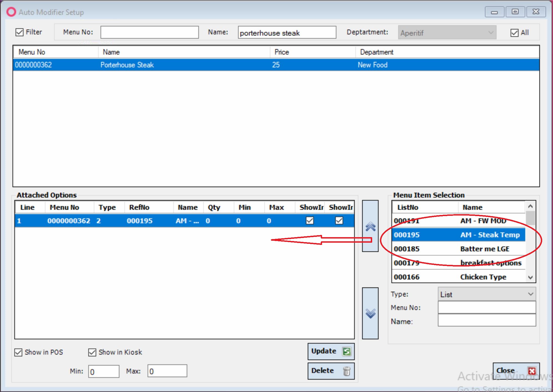Sort menu list by Department column header
Image resolution: width=553 pixels, height=392 pixels.
coord(447,52)
